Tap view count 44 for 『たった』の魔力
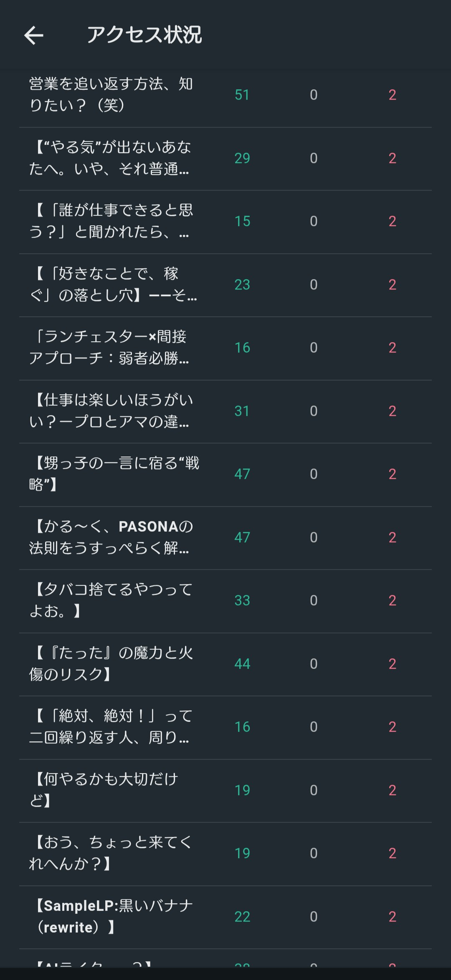This screenshot has height=980, width=451. click(x=242, y=664)
